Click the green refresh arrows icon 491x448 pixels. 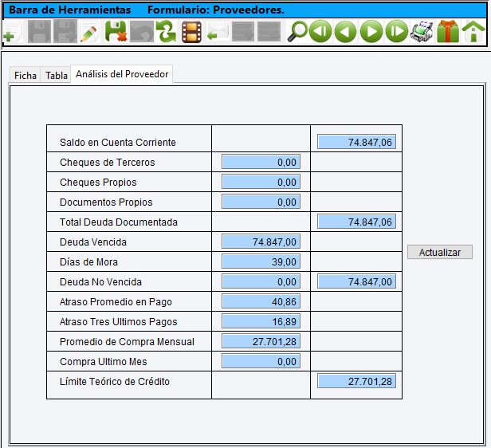tap(166, 33)
